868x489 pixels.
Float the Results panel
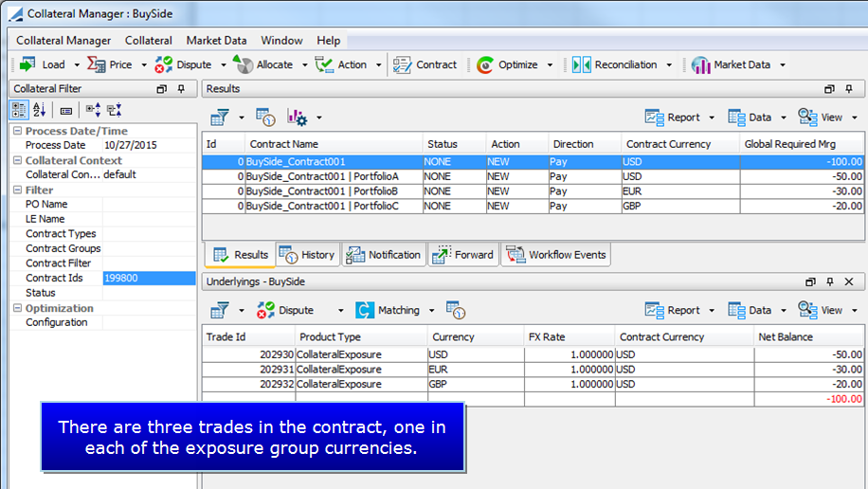point(829,88)
